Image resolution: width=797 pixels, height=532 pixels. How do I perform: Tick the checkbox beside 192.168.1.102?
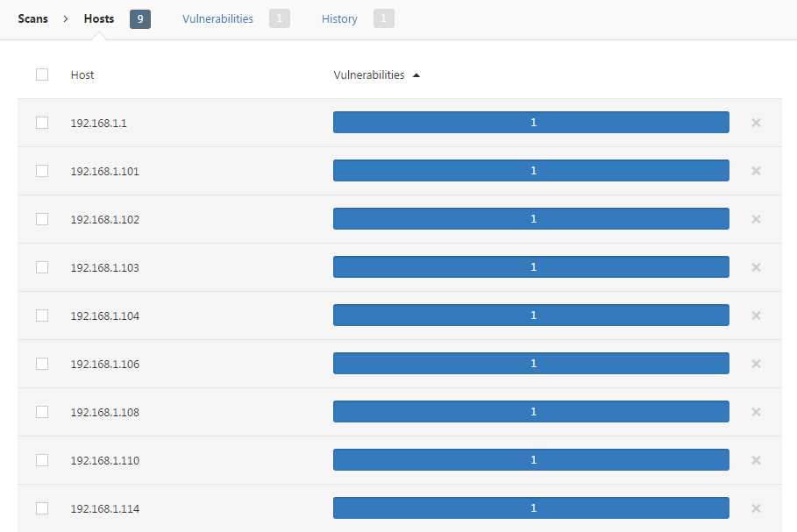[42, 219]
